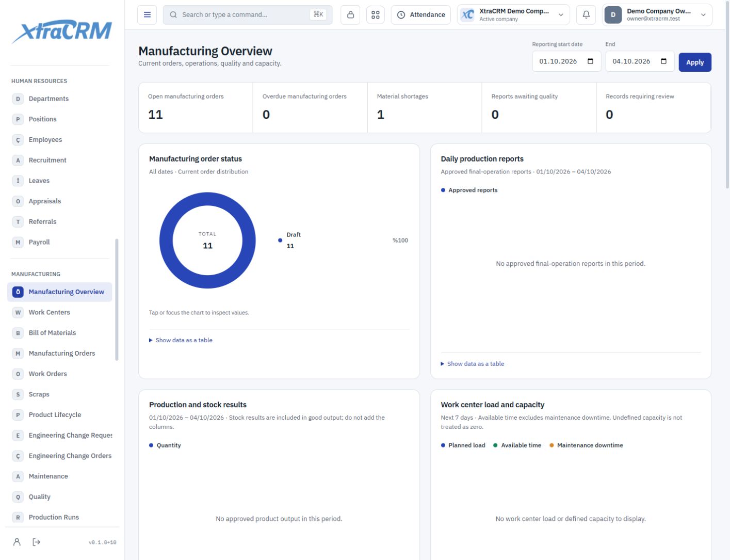
Task: Click the sidebar scrollbar
Action: [117, 299]
